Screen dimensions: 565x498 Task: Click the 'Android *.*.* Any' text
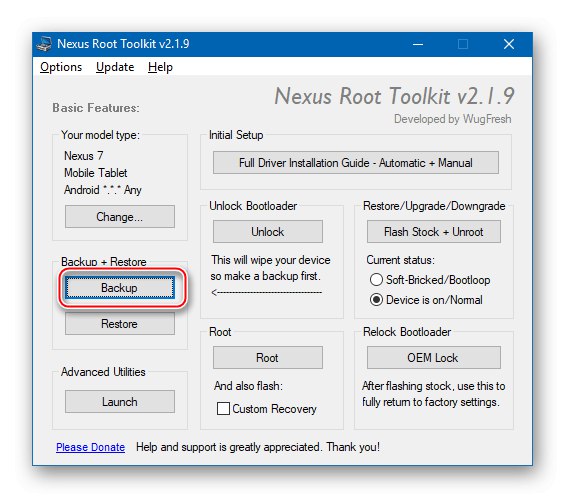coord(103,190)
